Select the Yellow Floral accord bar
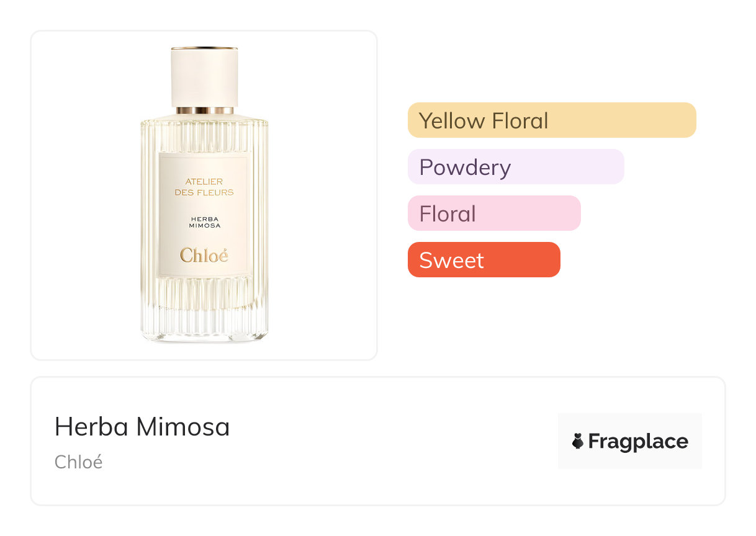 click(552, 120)
